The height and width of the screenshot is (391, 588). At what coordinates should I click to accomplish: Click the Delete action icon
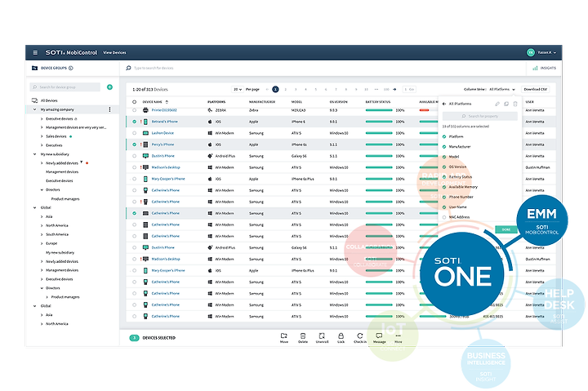pos(303,335)
